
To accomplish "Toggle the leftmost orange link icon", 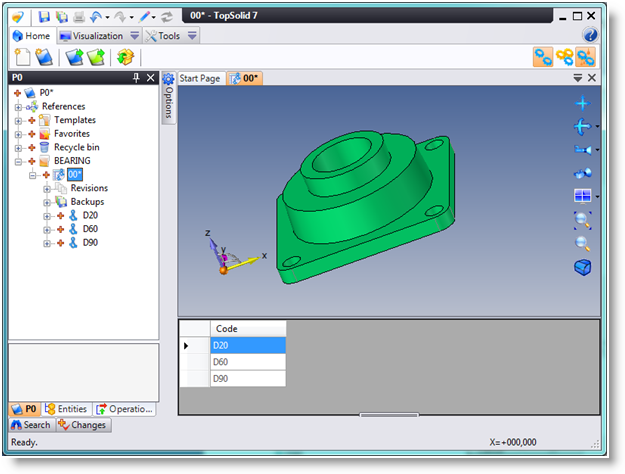I will 541,57.
